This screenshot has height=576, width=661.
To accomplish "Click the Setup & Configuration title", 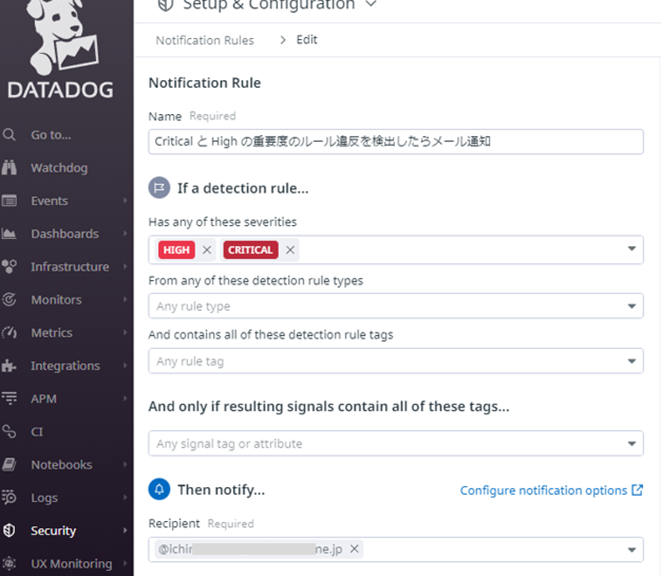I will coord(269,5).
